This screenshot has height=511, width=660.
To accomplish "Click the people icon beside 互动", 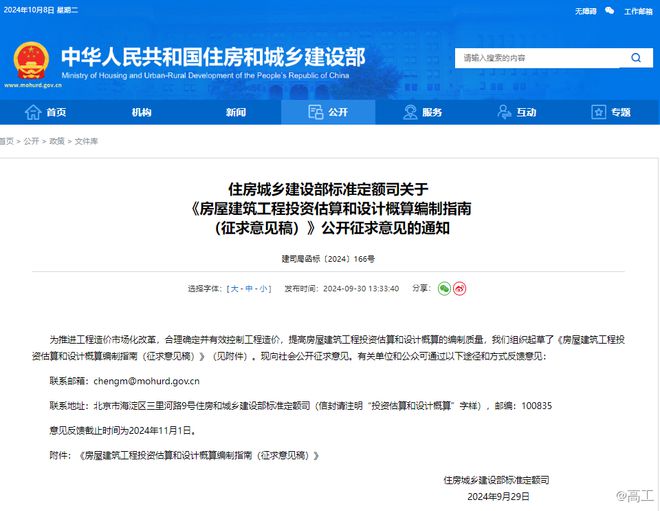I will tap(504, 112).
